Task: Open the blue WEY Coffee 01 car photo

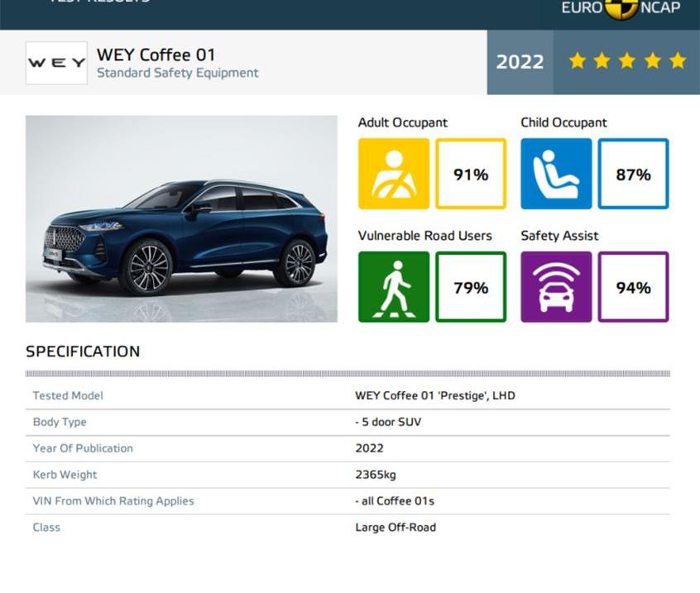Action: point(181,218)
